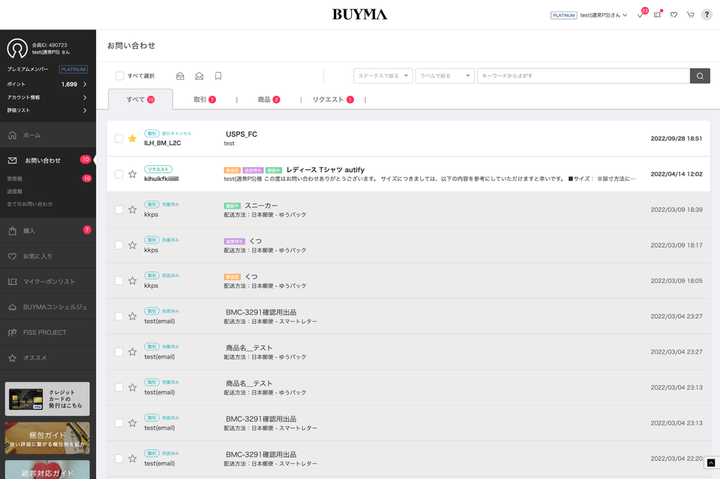Viewport: 720px width, 479px height.
Task: Check the 商品名_テスト 23:13 message checkbox
Action: 118,388
